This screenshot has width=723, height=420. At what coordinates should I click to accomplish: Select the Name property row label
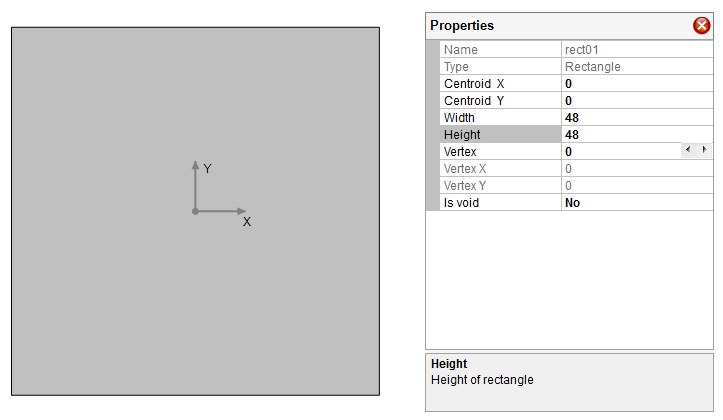click(x=500, y=49)
